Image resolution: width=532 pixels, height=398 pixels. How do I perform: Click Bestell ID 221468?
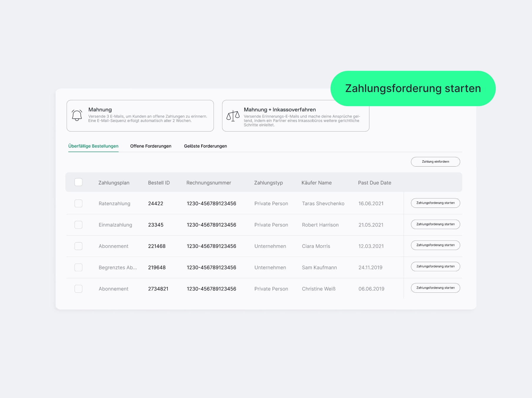pyautogui.click(x=157, y=246)
